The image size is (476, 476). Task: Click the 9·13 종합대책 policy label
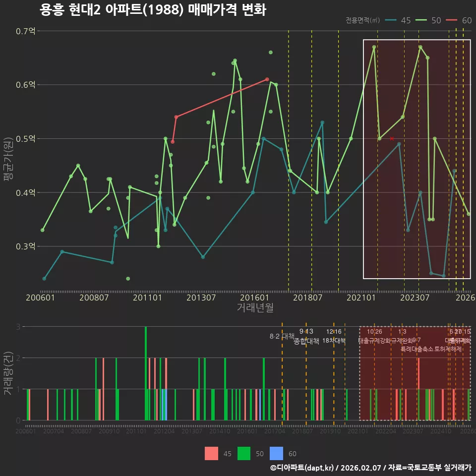click(x=306, y=336)
